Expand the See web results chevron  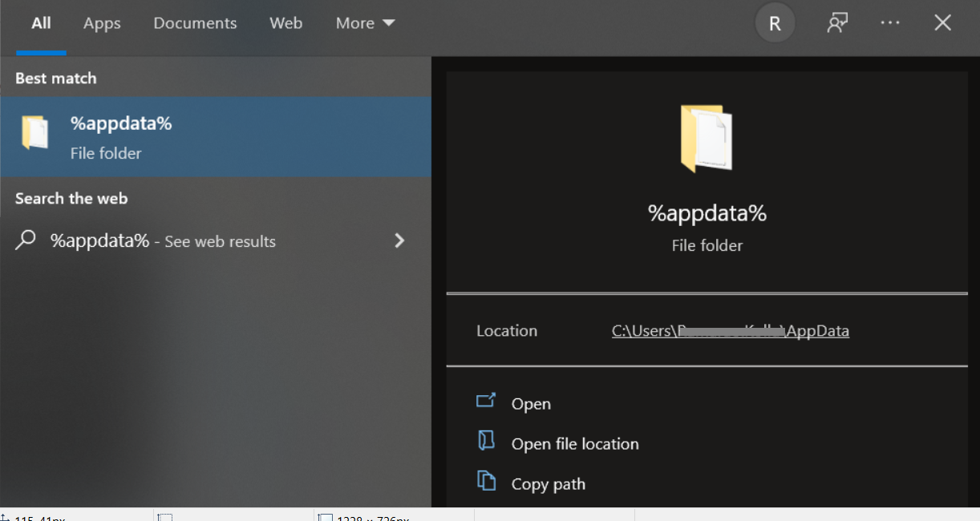pyautogui.click(x=399, y=240)
